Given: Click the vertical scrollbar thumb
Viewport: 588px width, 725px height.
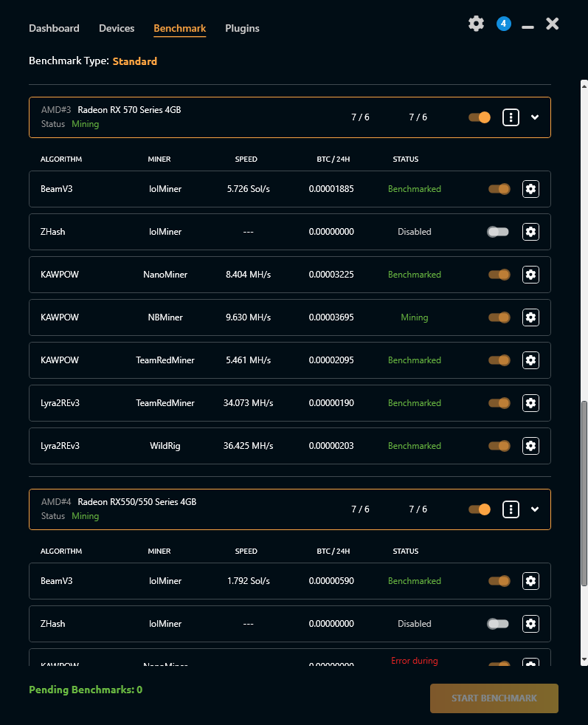Looking at the screenshot, I should pyautogui.click(x=584, y=494).
